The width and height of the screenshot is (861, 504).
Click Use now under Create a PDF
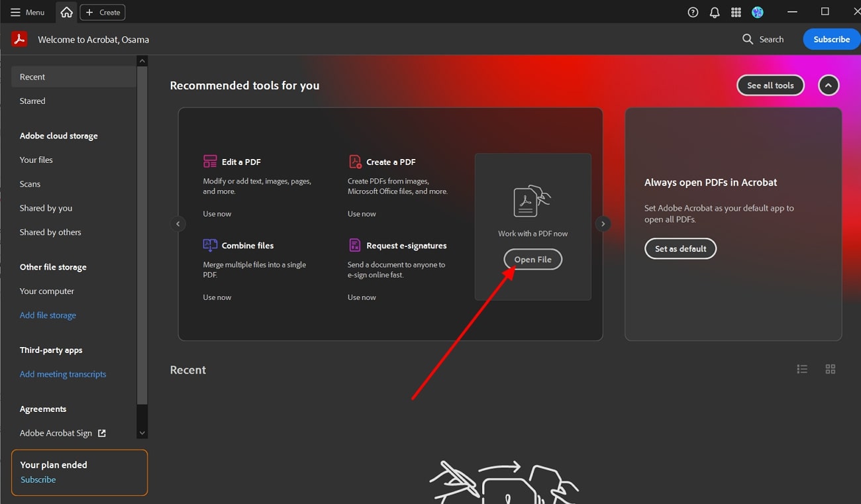(x=362, y=214)
